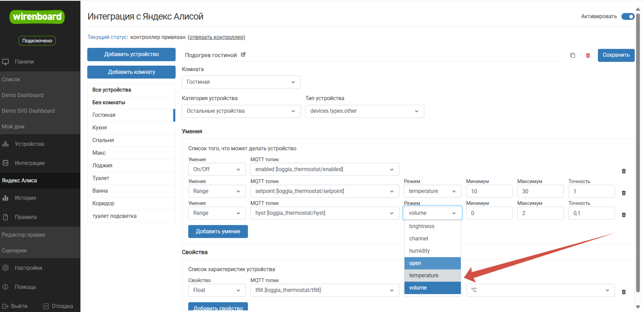The image size is (644, 312).
Task: Collapse the volume Режим dropdown
Action: pyautogui.click(x=433, y=213)
